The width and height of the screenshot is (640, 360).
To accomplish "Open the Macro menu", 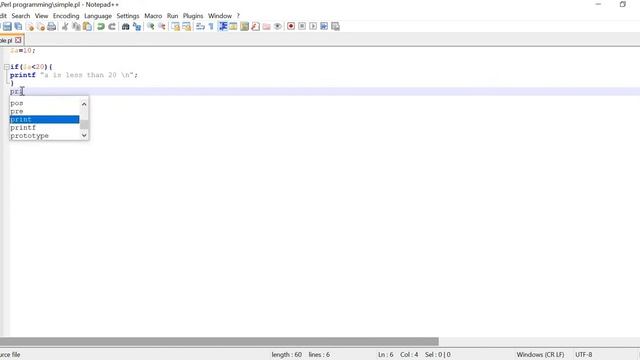I will tap(153, 16).
